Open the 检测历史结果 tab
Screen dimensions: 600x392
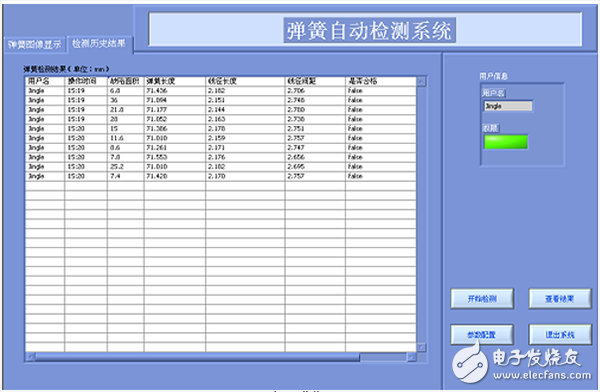click(99, 44)
